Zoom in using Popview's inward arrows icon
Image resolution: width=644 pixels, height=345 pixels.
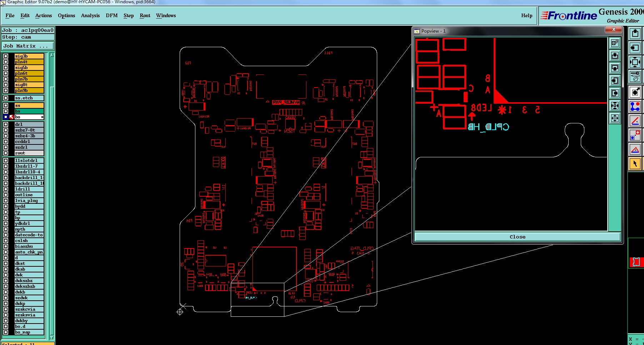click(x=615, y=106)
